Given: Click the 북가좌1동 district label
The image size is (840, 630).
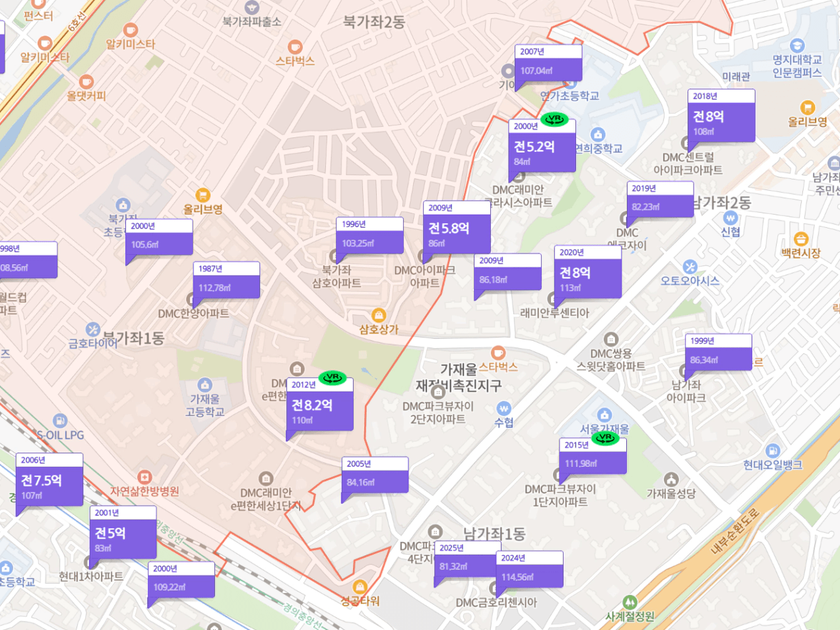Looking at the screenshot, I should point(134,338).
